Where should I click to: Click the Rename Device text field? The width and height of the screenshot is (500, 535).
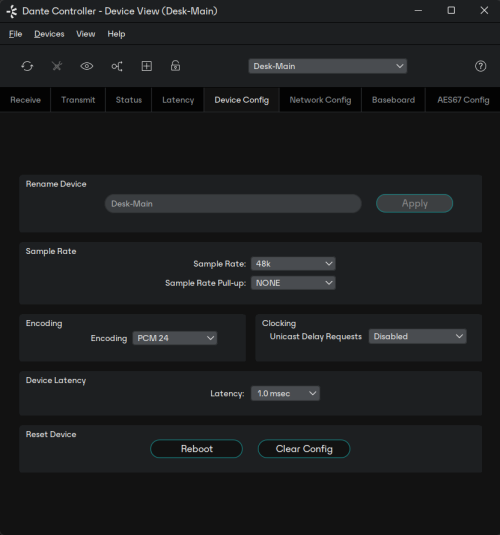[x=233, y=204]
